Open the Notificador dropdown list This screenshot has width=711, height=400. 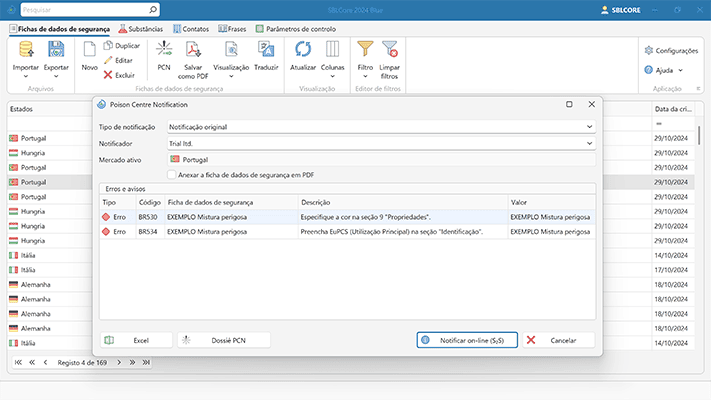[590, 143]
